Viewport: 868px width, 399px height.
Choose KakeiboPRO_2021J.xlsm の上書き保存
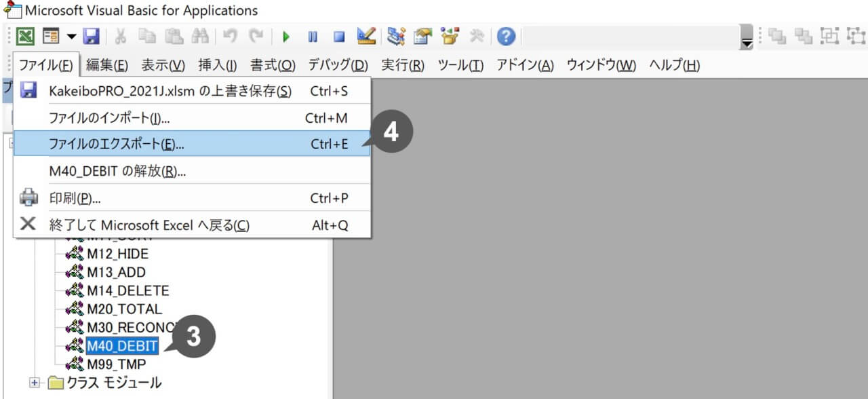click(x=193, y=91)
